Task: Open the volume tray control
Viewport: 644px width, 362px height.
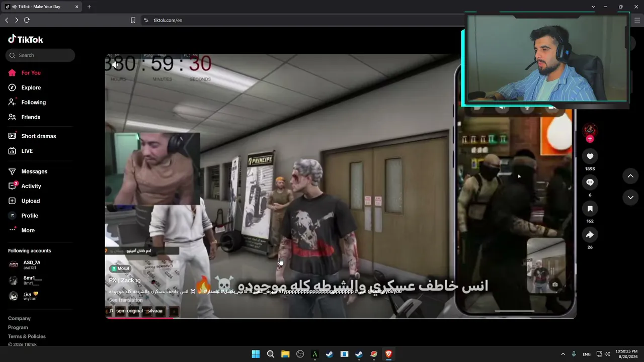Action: [x=608, y=354]
